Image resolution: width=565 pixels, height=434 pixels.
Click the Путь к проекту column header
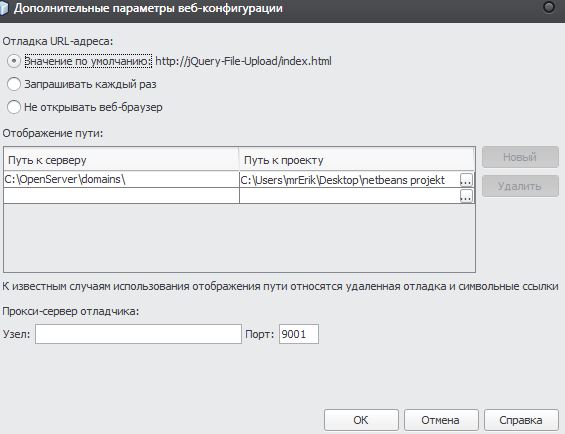[357, 159]
